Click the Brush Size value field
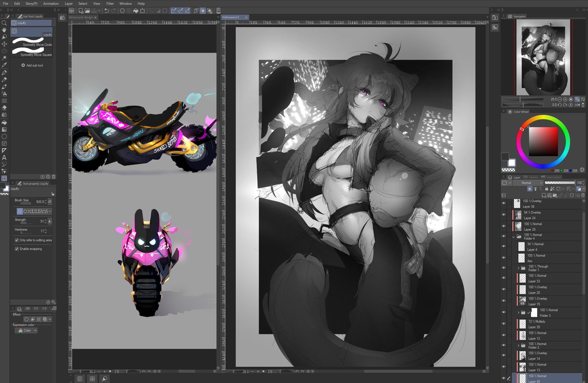This screenshot has width=588, height=383. (x=40, y=202)
